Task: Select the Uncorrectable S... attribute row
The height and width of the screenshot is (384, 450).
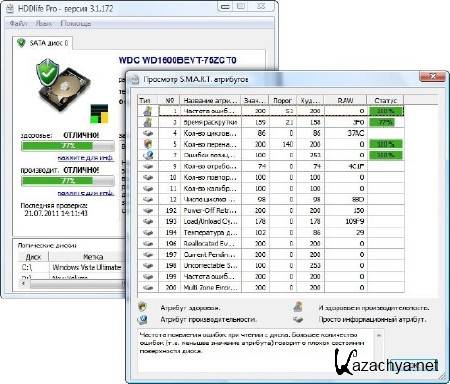Action: pyautogui.click(x=271, y=265)
